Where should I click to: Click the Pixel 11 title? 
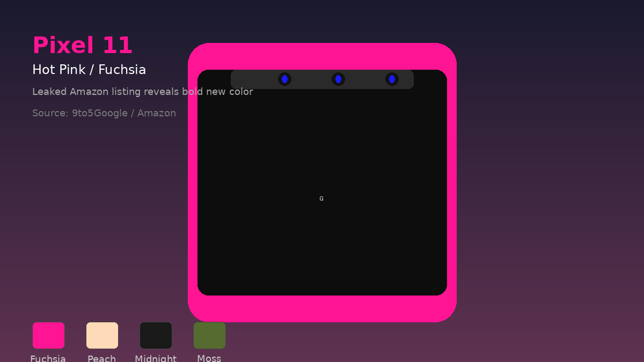[x=82, y=46]
